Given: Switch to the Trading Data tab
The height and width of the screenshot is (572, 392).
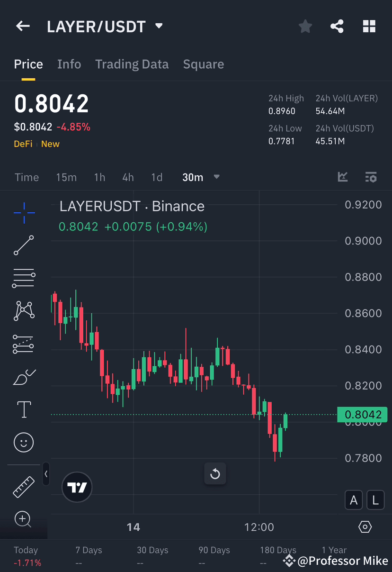Looking at the screenshot, I should point(132,64).
